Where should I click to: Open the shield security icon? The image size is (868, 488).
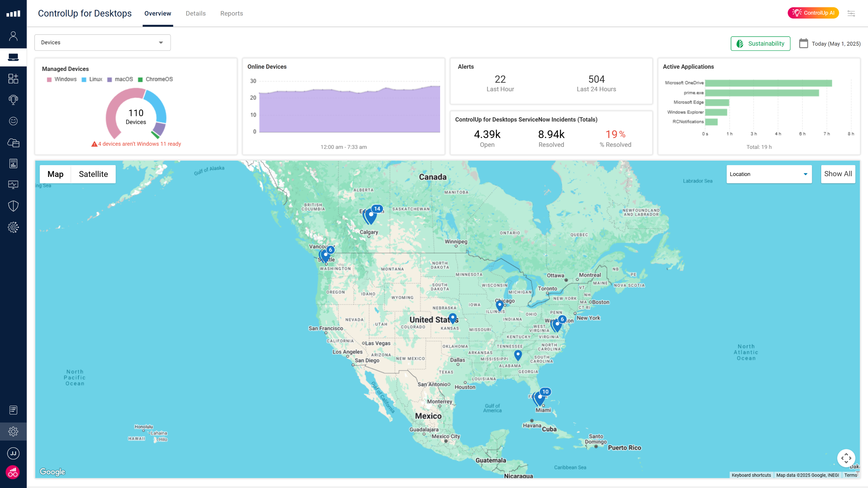click(13, 206)
